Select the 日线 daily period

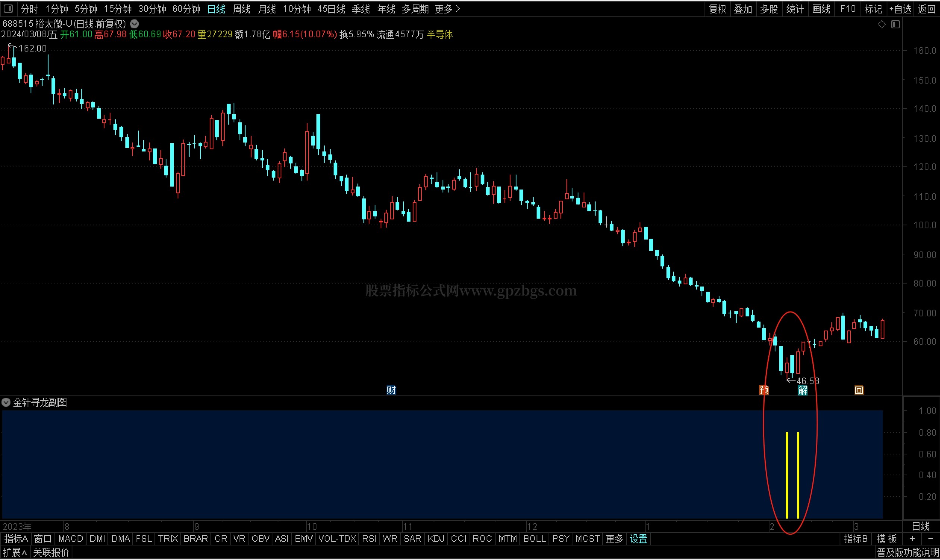[x=216, y=9]
